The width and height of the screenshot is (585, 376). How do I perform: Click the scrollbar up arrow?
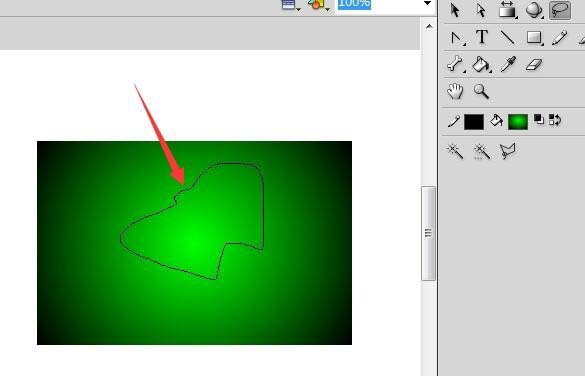coord(429,26)
